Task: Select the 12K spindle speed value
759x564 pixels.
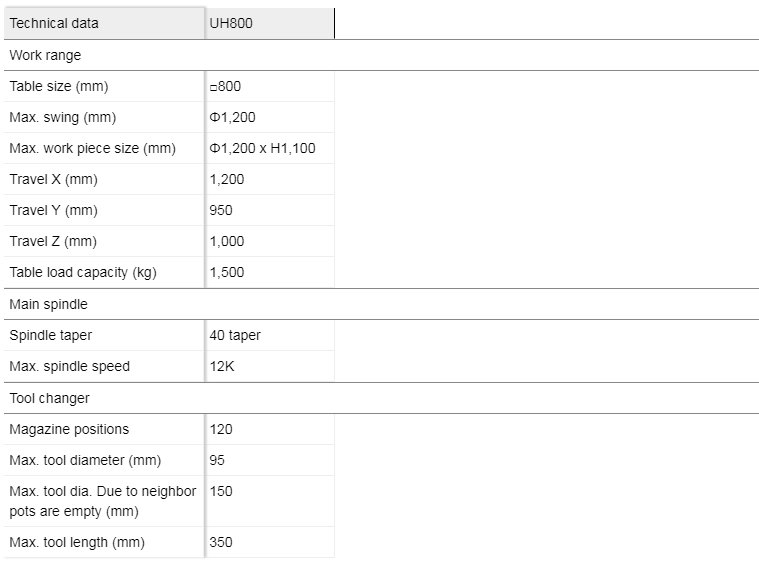Action: (x=222, y=366)
